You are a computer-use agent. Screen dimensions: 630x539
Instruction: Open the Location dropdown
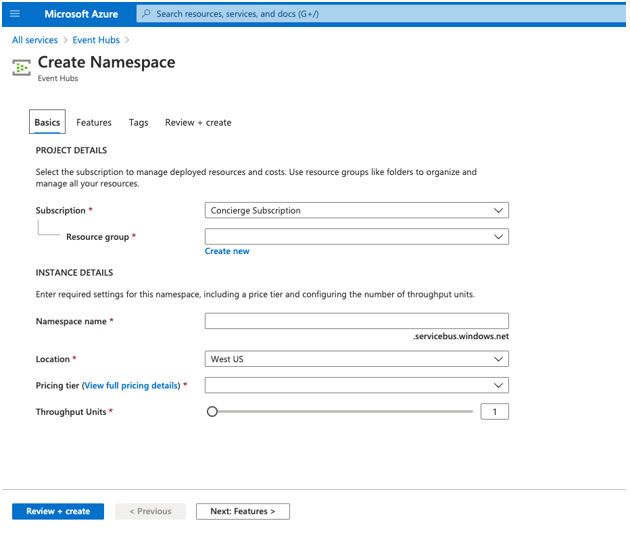tap(356, 359)
